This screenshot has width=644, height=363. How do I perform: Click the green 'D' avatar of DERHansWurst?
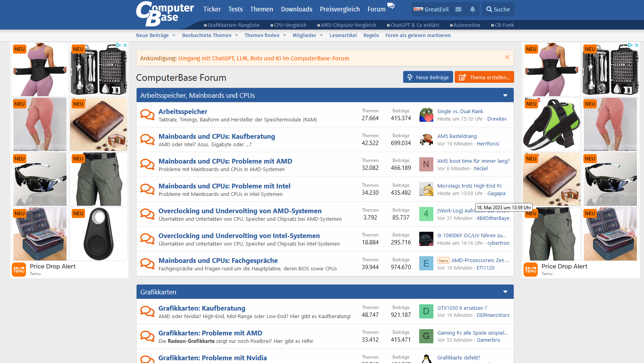426,311
